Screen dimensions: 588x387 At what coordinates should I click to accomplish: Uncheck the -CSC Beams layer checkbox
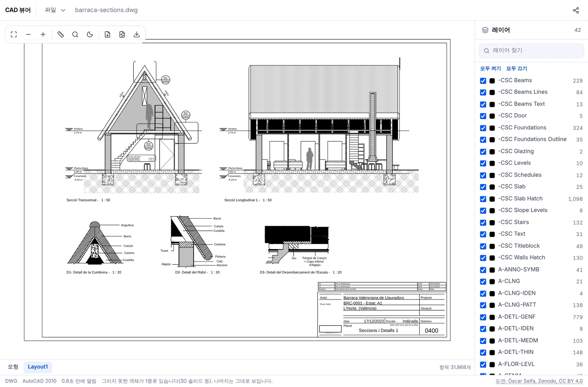coord(483,81)
